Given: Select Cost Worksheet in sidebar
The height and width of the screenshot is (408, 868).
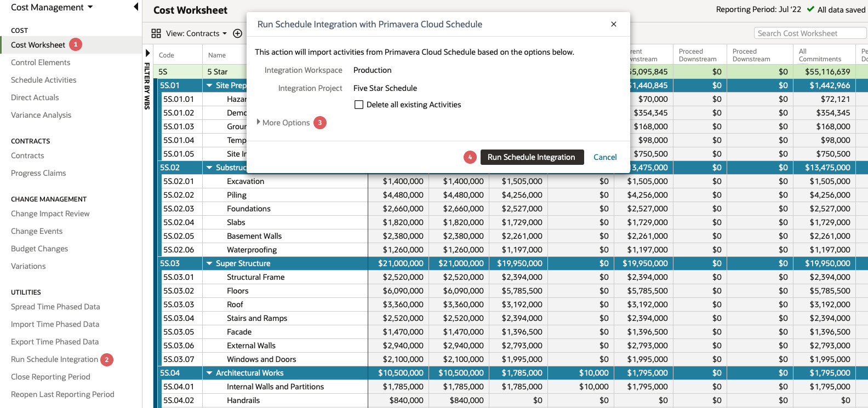Looking at the screenshot, I should click(38, 45).
